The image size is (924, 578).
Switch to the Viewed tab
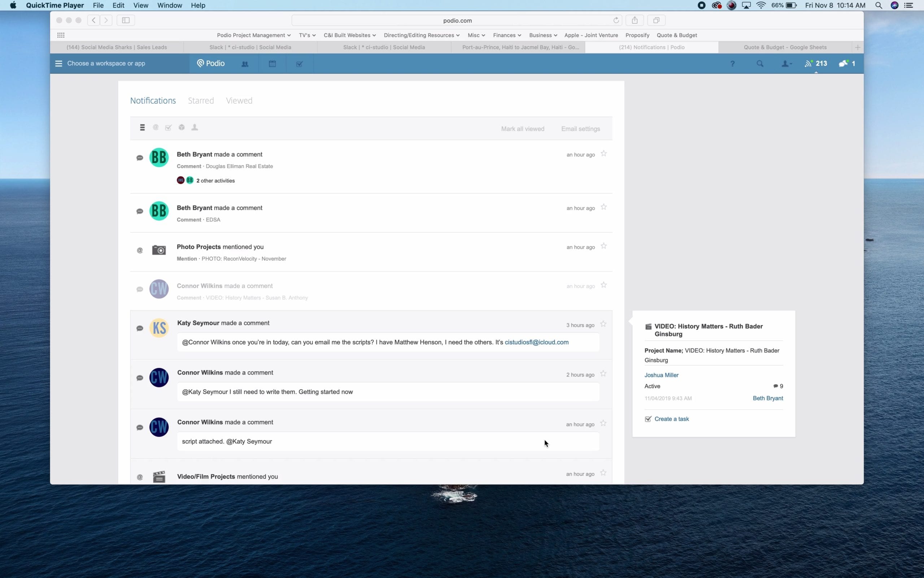[x=239, y=100]
